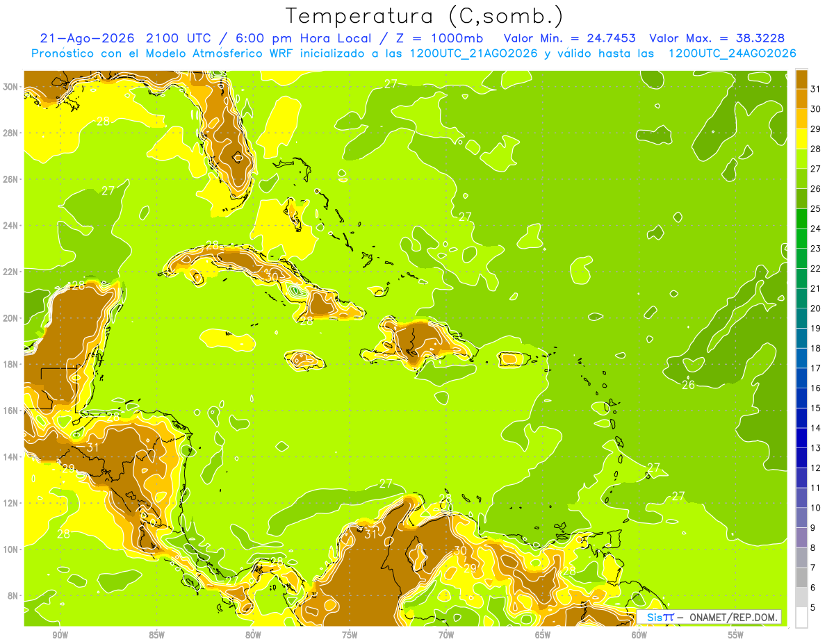Click the '10N' latitude axis label
This screenshot has width=834, height=644.
[11, 549]
